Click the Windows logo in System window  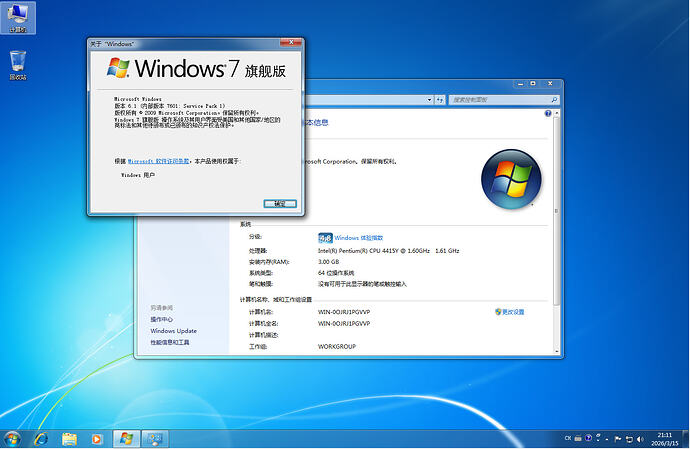[511, 179]
